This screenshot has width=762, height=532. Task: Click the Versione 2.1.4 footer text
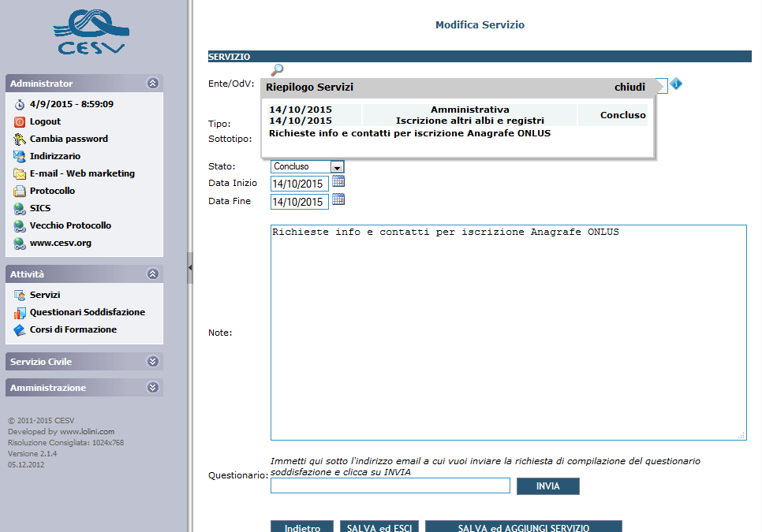(32, 453)
